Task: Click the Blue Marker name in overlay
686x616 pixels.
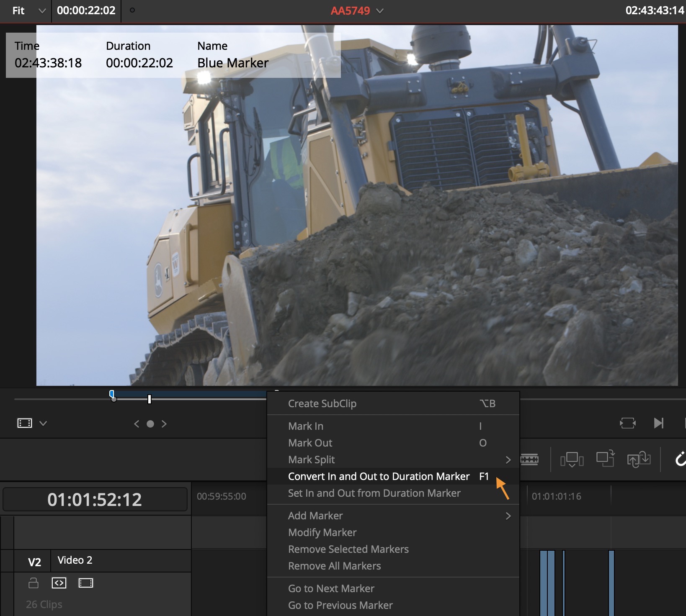Action: click(233, 63)
